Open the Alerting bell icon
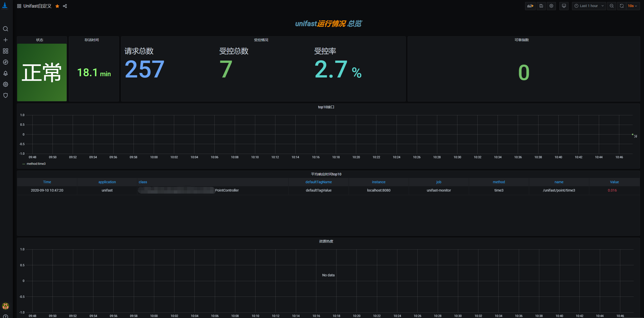 pyautogui.click(x=6, y=73)
